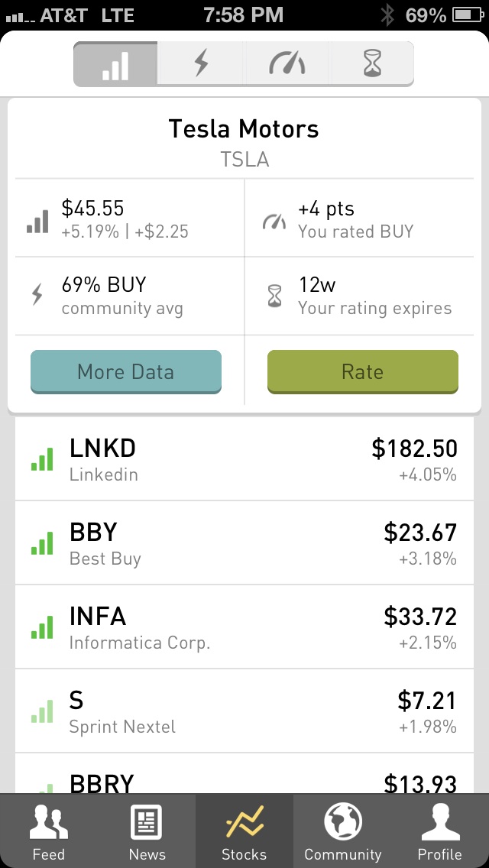Open the Profile tab
Viewport: 489px width, 868px height.
click(439, 831)
